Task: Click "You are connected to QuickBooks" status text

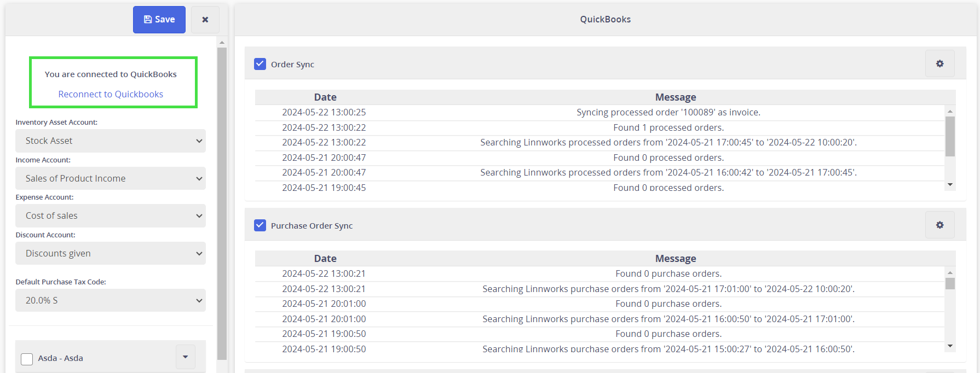Action: point(111,74)
